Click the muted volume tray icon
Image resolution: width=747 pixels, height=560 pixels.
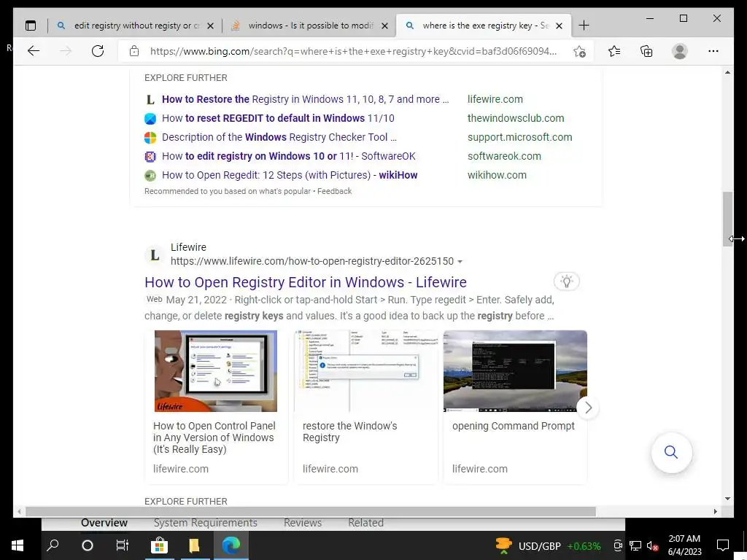[x=653, y=545]
